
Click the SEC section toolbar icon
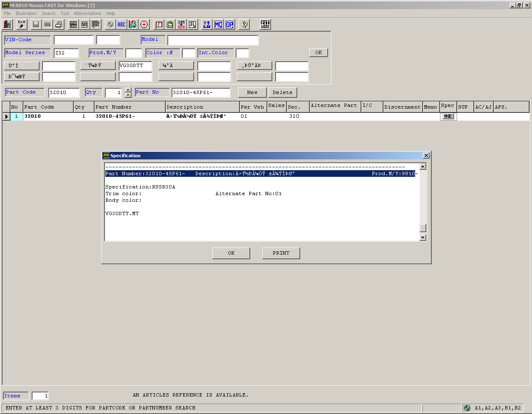(x=85, y=25)
